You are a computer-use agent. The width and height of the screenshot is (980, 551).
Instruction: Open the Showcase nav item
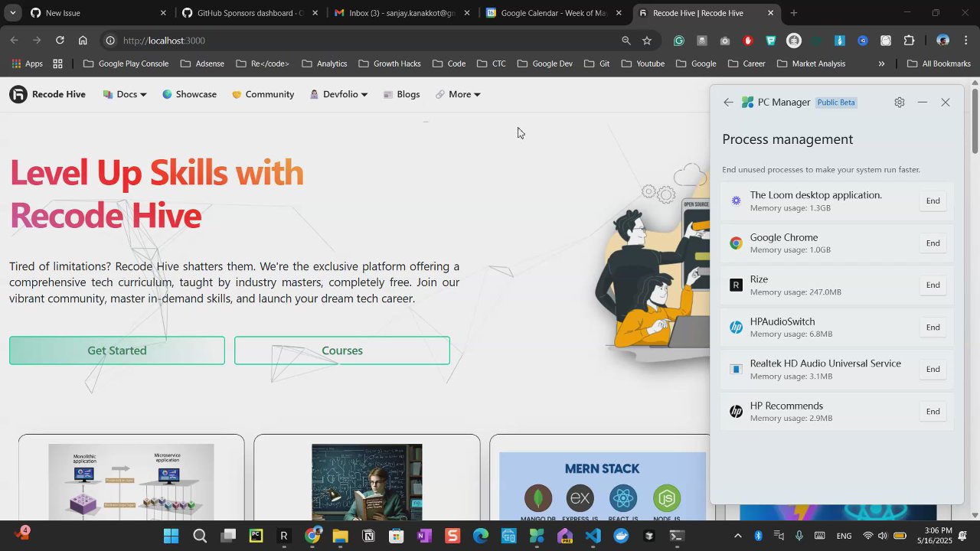point(189,94)
